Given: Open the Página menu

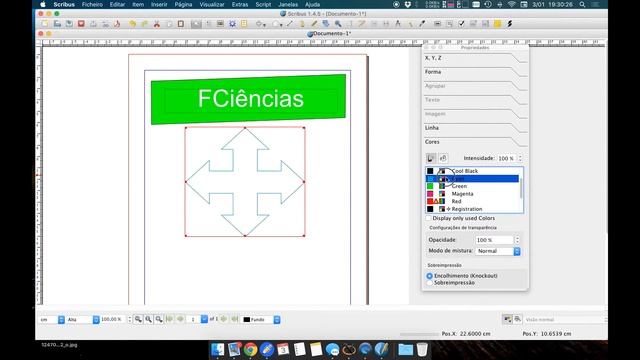Looking at the screenshot, I should pyautogui.click(x=183, y=4).
